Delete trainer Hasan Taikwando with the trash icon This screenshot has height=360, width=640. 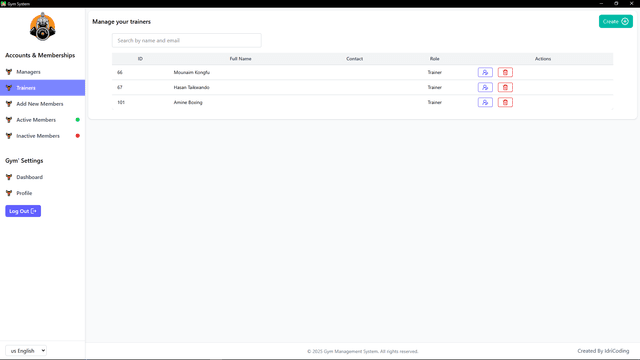505,87
